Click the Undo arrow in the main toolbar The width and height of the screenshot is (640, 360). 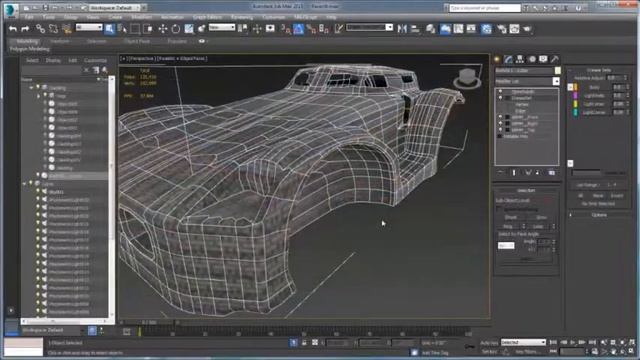click(x=13, y=29)
